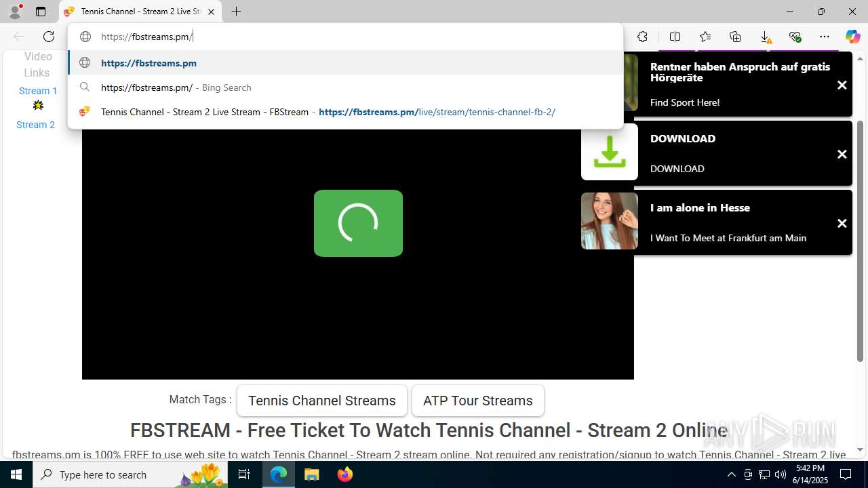Viewport: 868px width, 488px height.
Task: Click the sparkle icon under Stream 1
Action: (x=38, y=106)
